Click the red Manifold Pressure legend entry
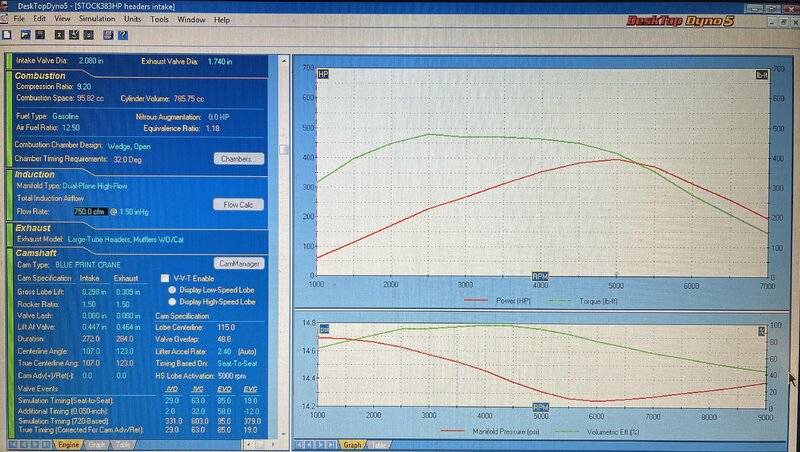Image resolution: width=800 pixels, height=452 pixels. coord(490,432)
